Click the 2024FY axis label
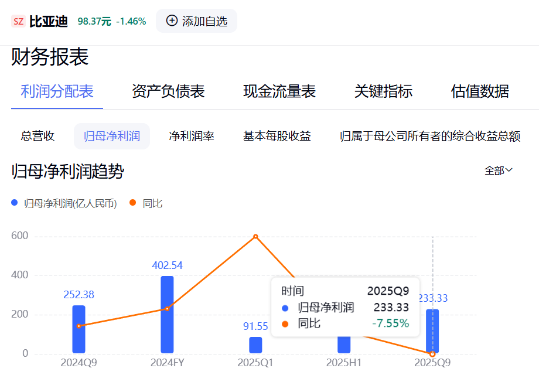This screenshot has width=539, height=392. [168, 363]
